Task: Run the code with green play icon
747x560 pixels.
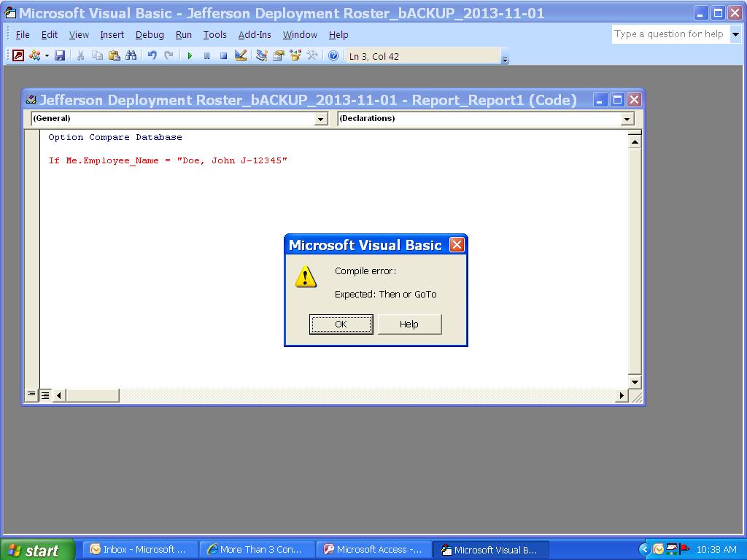Action: [190, 55]
